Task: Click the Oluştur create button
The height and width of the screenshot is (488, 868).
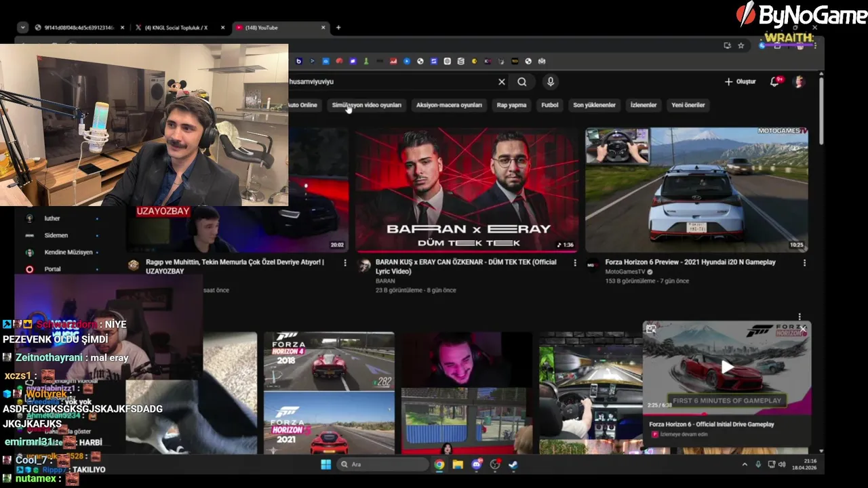Action: coord(740,81)
